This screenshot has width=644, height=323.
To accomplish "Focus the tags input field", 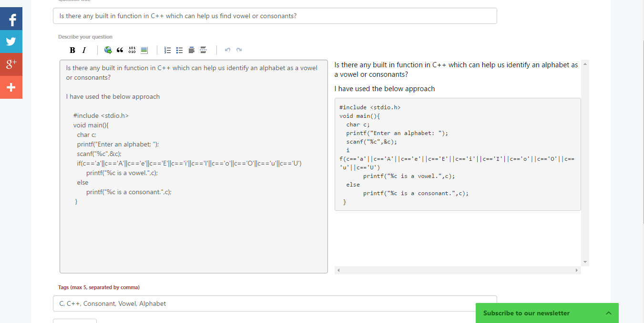I will [275, 303].
